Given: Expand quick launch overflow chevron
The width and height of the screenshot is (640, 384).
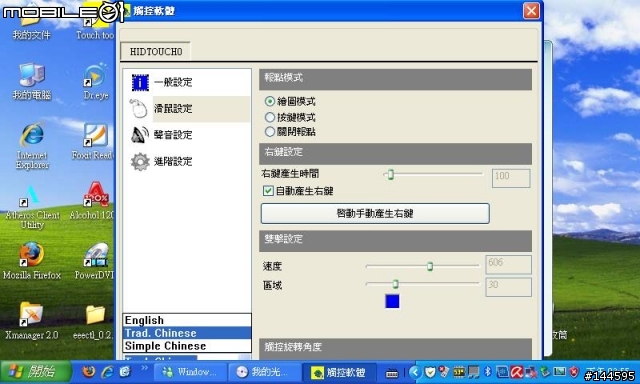Looking at the screenshot, I should click(x=144, y=368).
